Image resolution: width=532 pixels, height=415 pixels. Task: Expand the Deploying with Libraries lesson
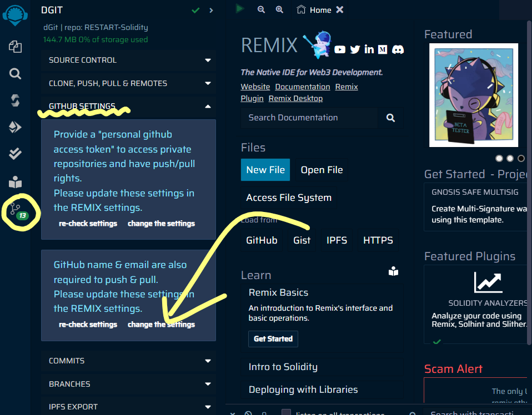pyautogui.click(x=322, y=389)
